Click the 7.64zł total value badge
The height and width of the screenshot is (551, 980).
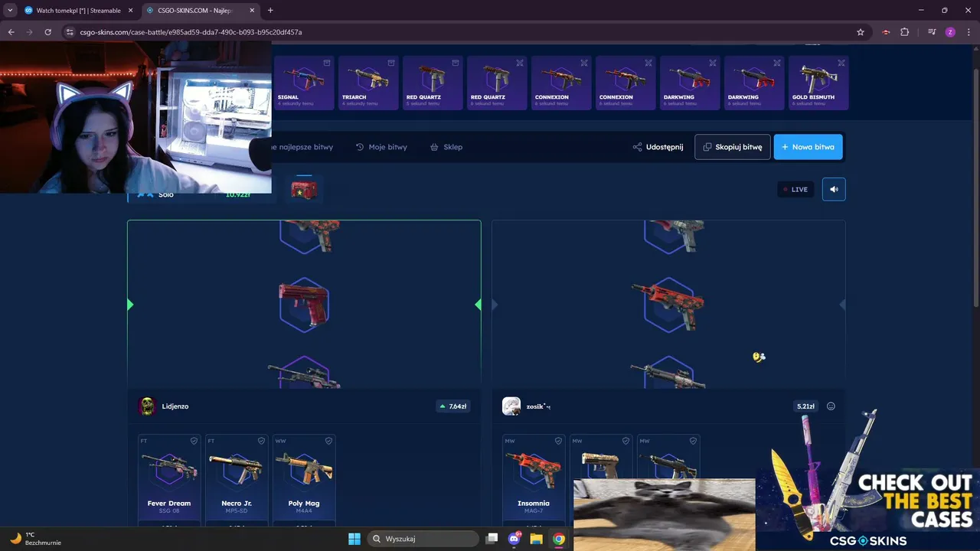(452, 406)
